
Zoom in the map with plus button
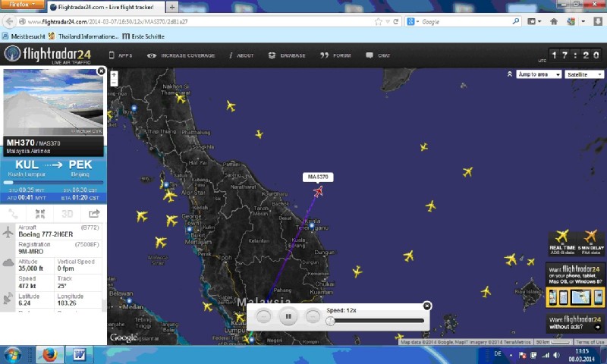coord(114,74)
